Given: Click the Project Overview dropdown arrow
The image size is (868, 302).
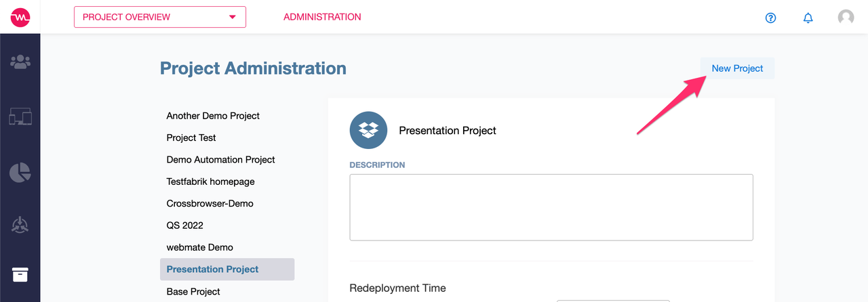Looking at the screenshot, I should 233,17.
